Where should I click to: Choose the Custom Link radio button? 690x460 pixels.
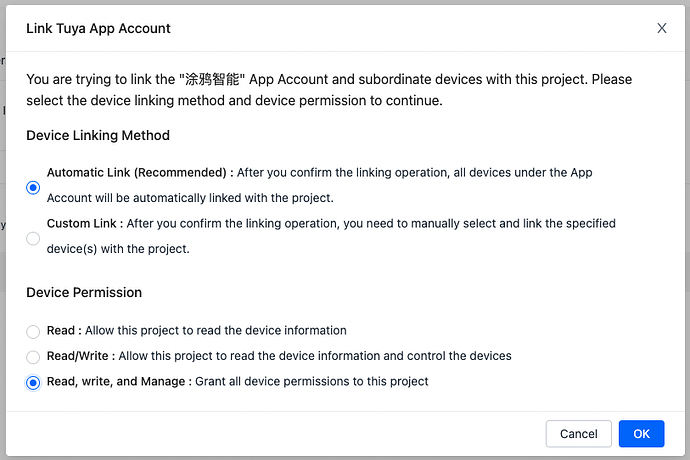click(x=34, y=238)
